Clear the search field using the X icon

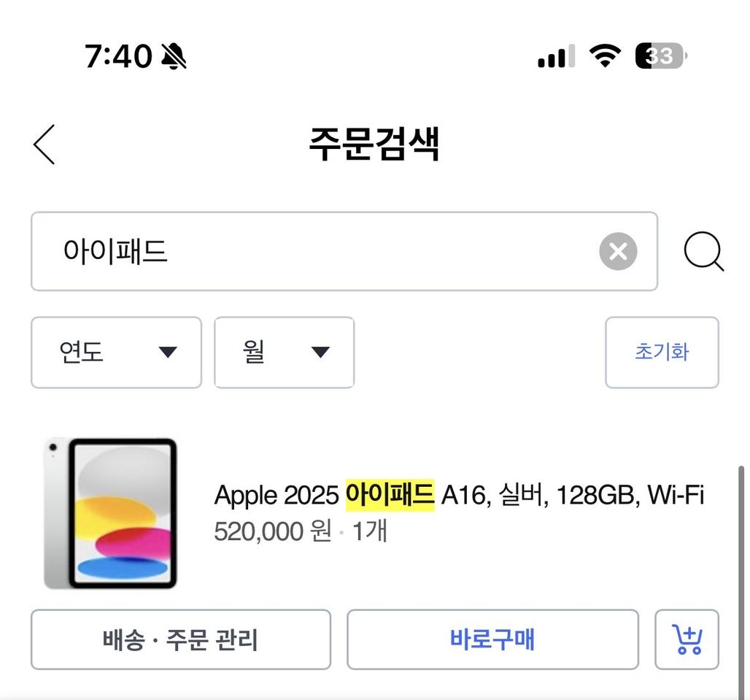[x=618, y=252]
